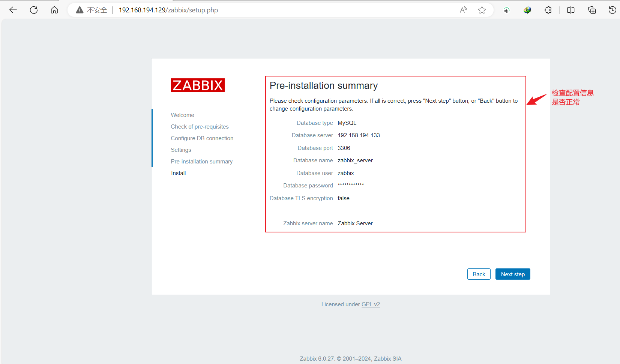
Task: Click TLS encryption value false
Action: pos(344,198)
